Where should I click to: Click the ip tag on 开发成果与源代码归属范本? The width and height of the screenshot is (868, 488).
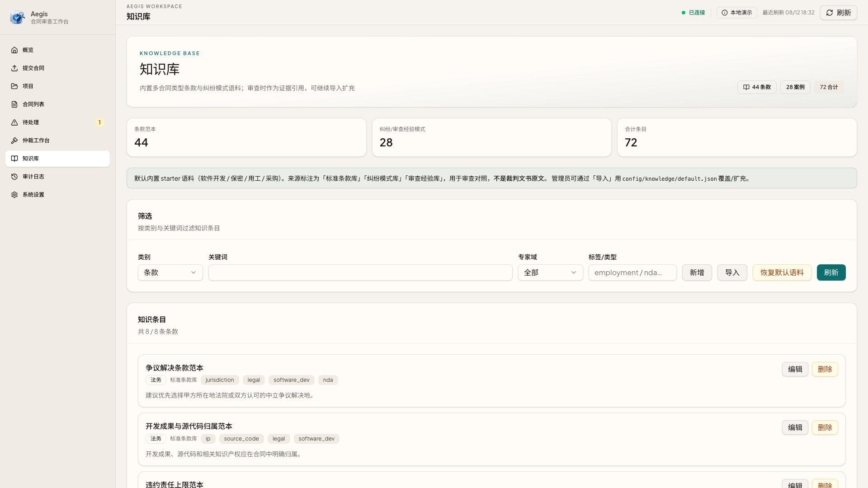[208, 439]
